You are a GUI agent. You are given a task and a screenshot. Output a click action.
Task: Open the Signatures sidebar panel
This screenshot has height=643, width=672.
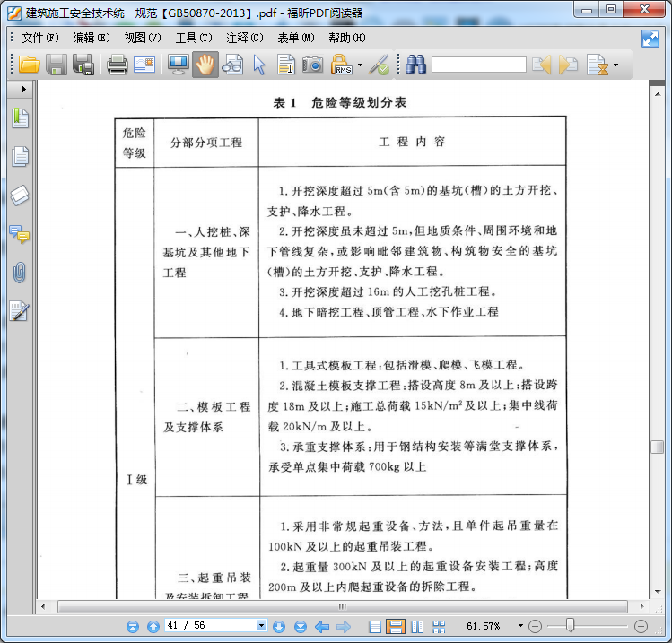[x=20, y=311]
